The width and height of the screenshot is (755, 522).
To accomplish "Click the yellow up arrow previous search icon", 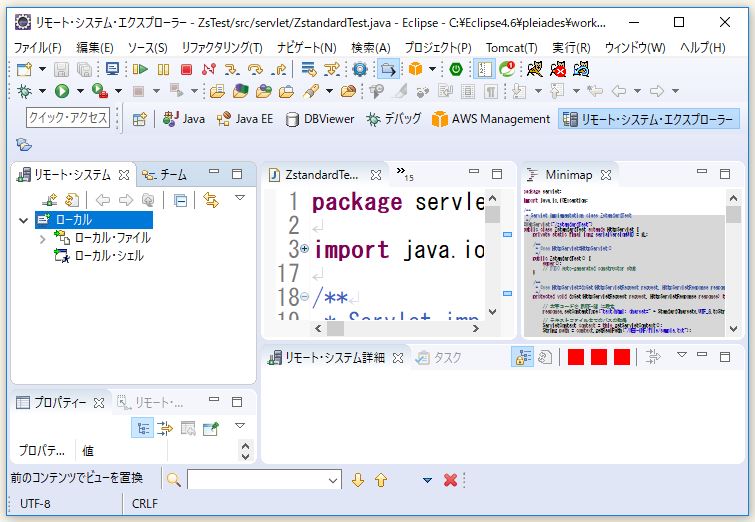I will [x=381, y=480].
